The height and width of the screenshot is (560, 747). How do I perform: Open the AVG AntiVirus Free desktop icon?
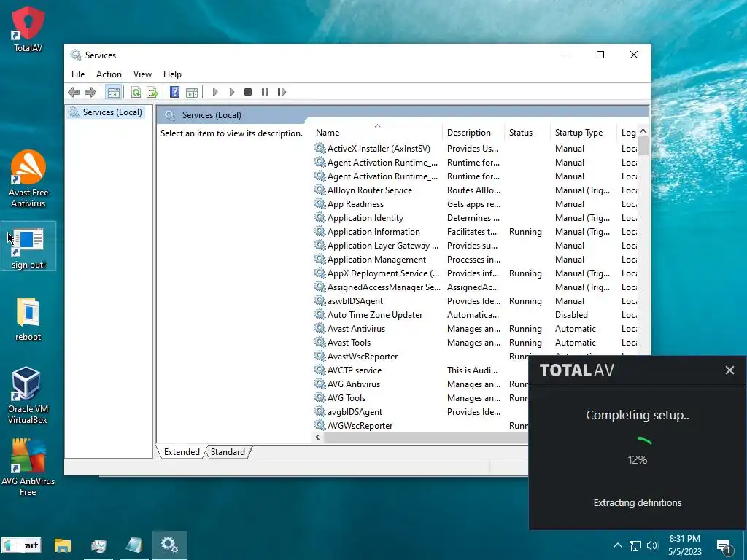point(28,467)
